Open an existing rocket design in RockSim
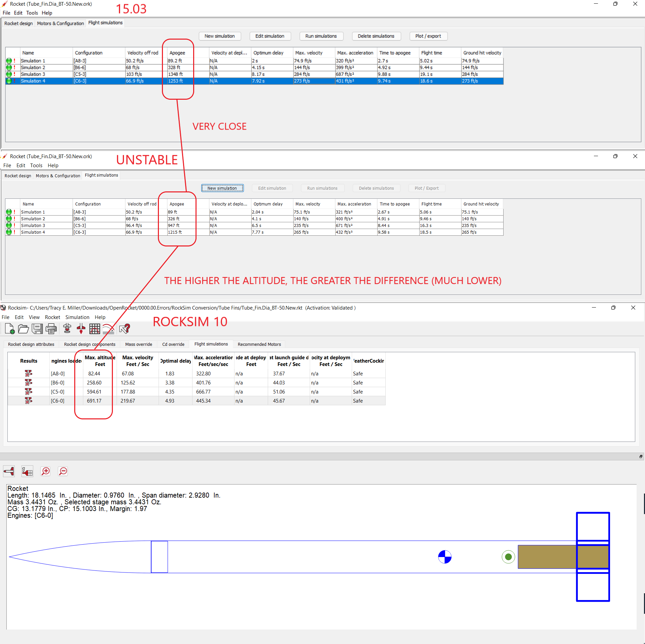Image resolution: width=645 pixels, height=644 pixels. click(x=23, y=328)
